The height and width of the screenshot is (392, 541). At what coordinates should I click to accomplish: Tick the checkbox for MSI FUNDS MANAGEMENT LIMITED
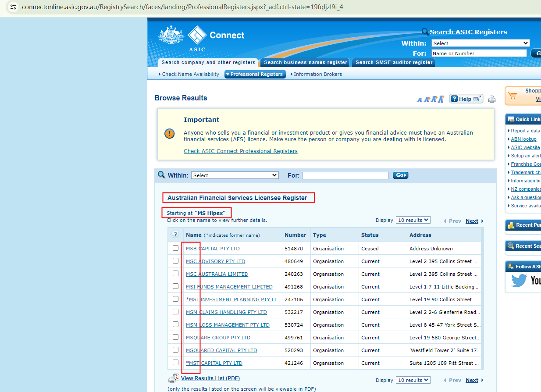(175, 286)
